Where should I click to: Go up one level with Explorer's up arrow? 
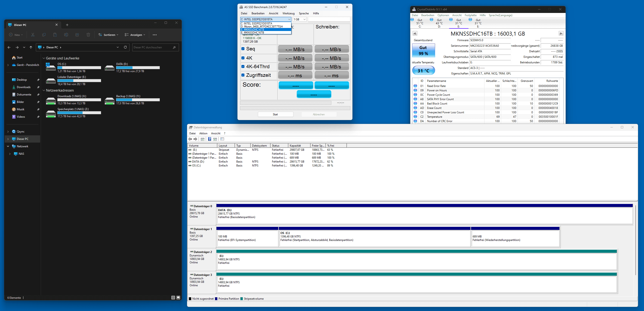coord(31,47)
